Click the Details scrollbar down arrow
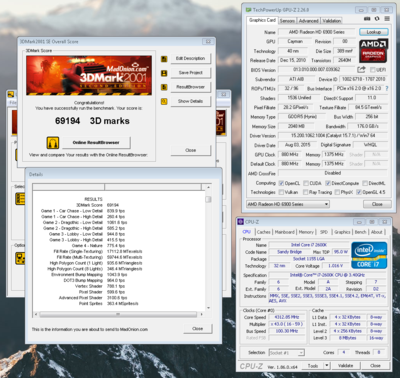Screen dimensions: 400x378 pos(208,308)
